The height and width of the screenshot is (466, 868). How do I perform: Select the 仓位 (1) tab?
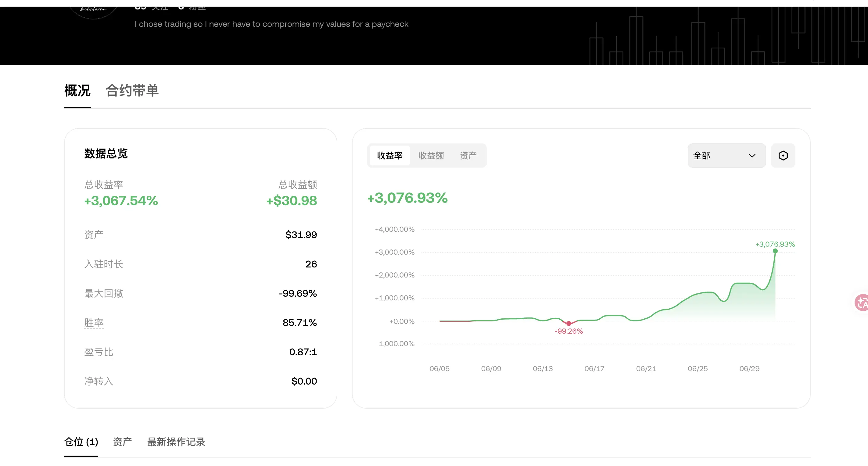tap(81, 441)
